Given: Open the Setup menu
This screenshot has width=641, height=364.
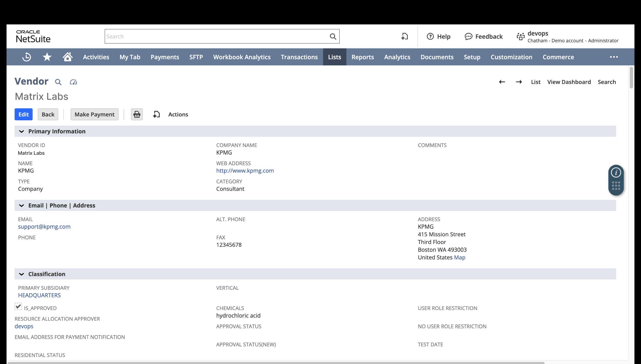Looking at the screenshot, I should click(x=472, y=57).
